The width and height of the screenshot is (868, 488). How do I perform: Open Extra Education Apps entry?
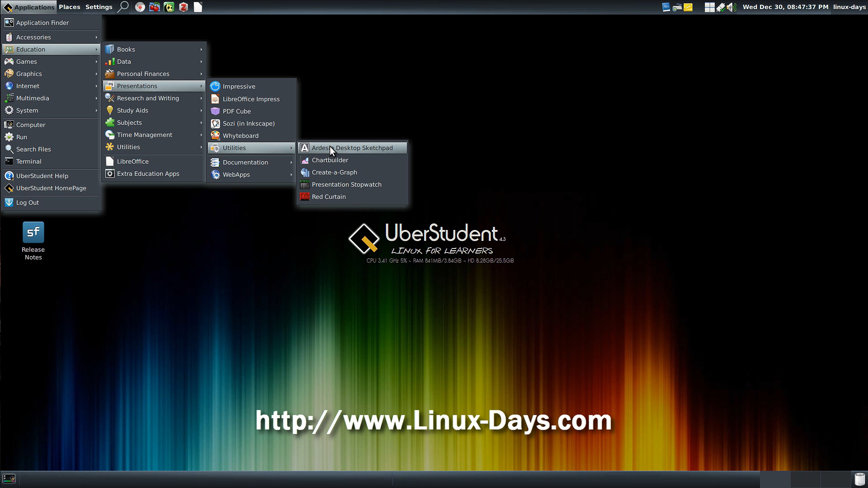coord(154,174)
